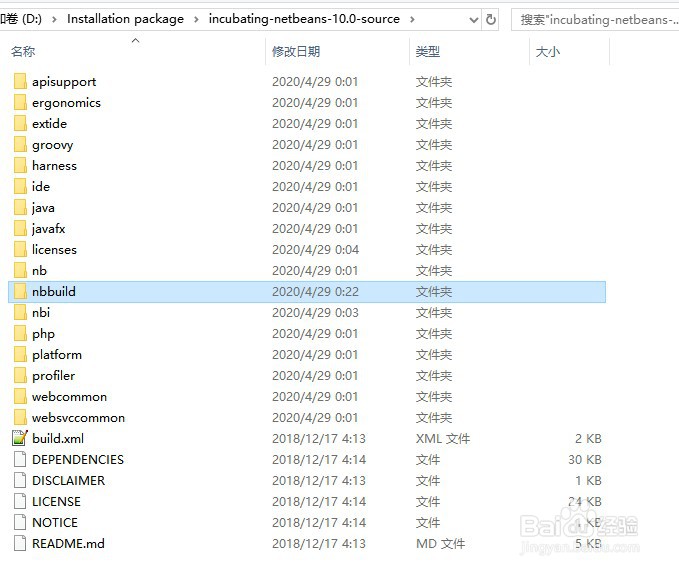Viewport: 679px width, 571px height.
Task: Select the nb folder icon
Action: (x=20, y=271)
